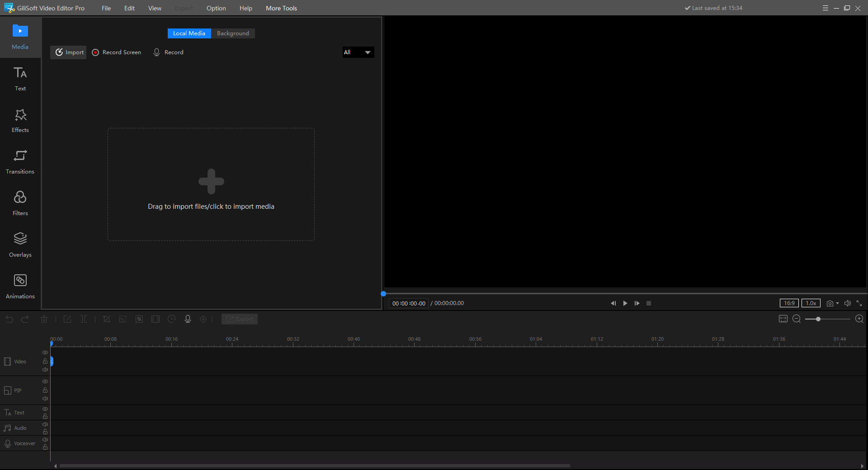Expand the snapshot options arrow
The height and width of the screenshot is (470, 868).
(x=837, y=303)
